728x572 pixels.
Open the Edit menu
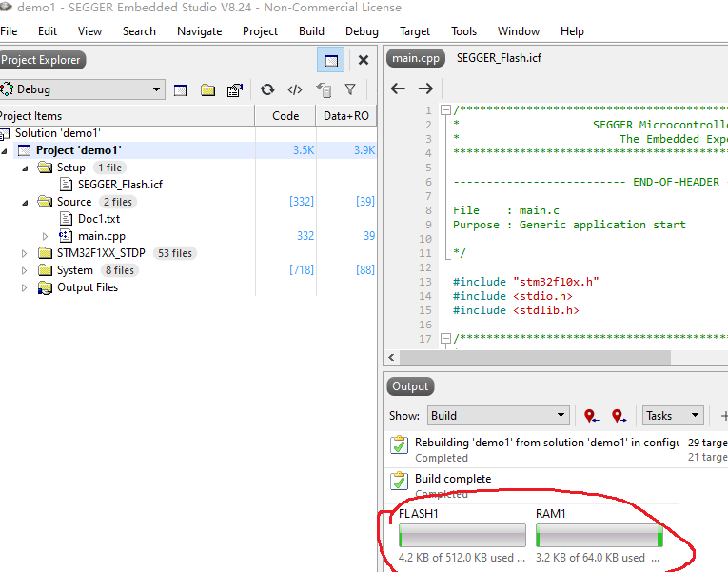(x=48, y=31)
